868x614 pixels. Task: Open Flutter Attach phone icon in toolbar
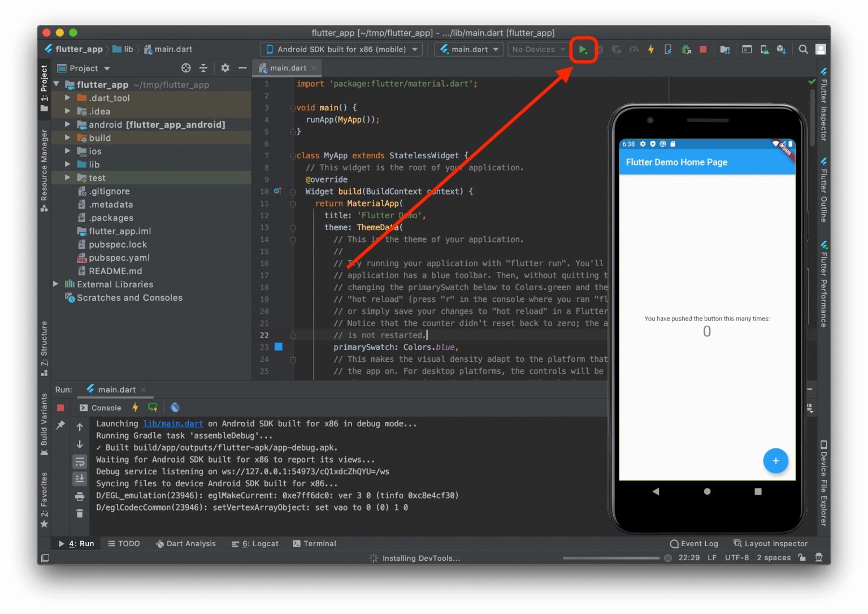668,50
